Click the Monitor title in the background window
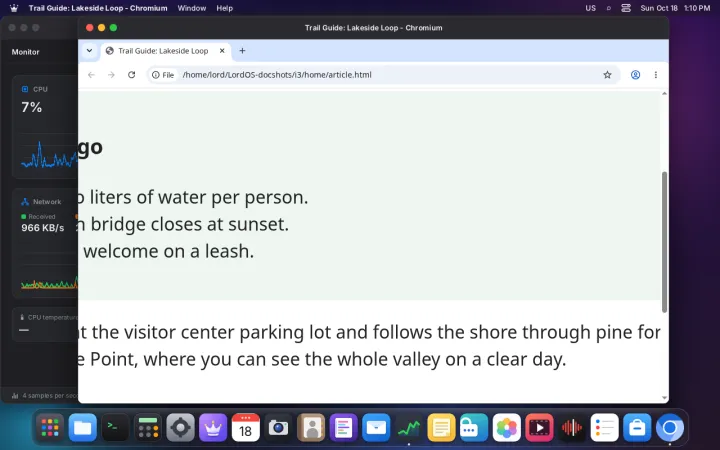720x450 pixels. (x=25, y=52)
